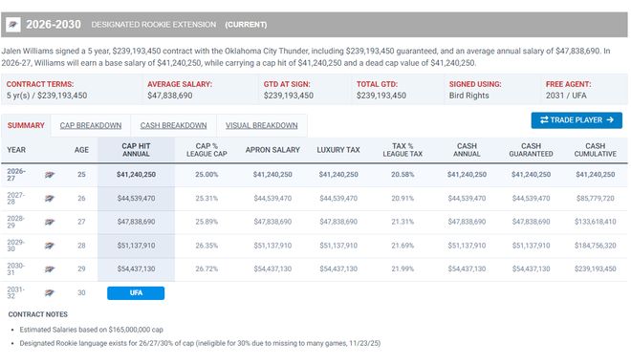Open the Trade Player button
Screen dimensions: 631x364
click(x=577, y=120)
